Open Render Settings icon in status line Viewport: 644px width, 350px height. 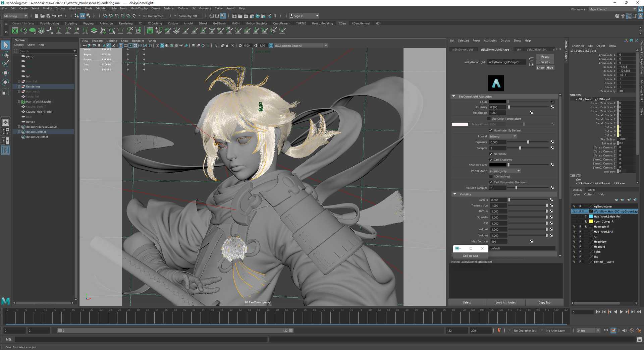pos(252,16)
